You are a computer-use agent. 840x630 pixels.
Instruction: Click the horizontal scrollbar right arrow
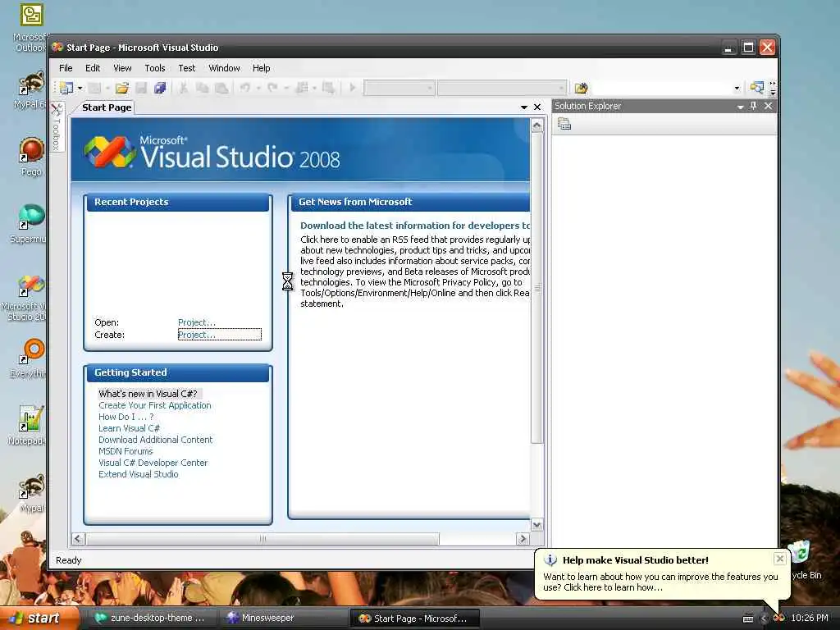click(523, 538)
